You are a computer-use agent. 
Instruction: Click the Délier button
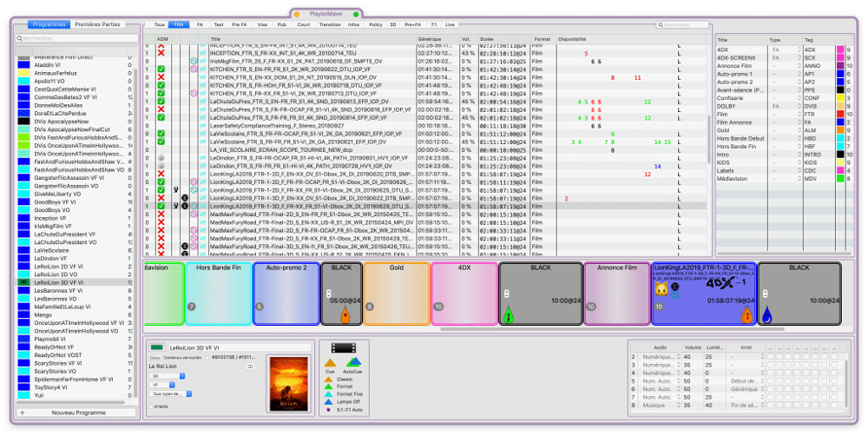155,358
